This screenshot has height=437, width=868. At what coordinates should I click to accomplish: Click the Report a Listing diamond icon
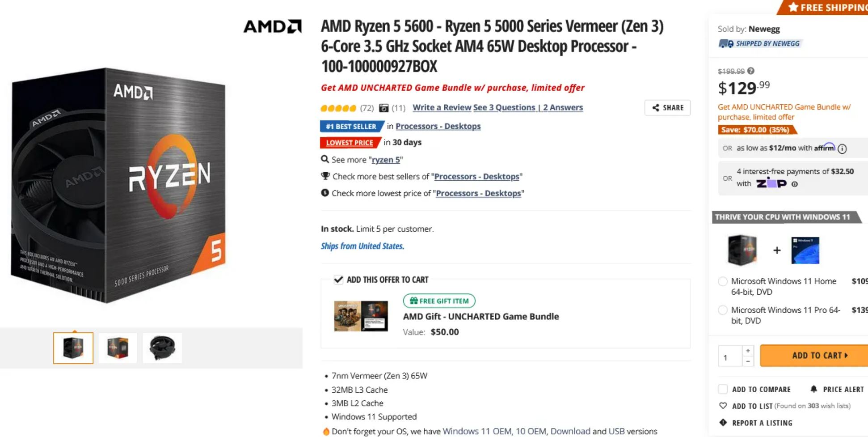723,423
